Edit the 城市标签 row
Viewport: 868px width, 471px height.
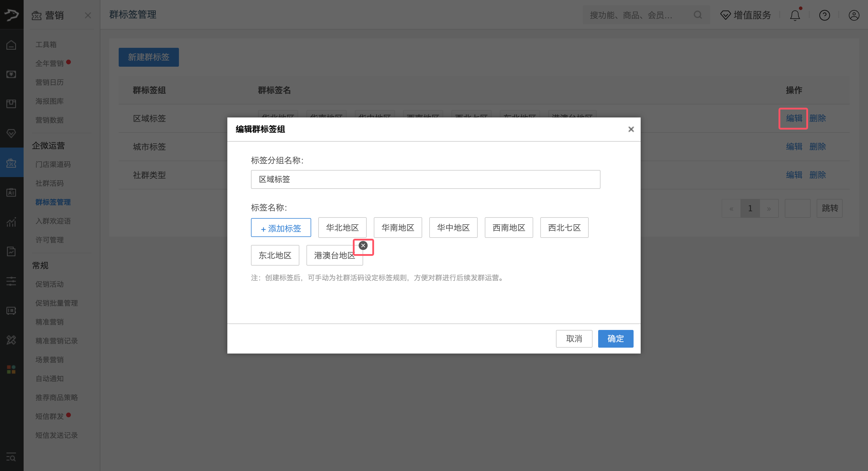click(x=794, y=147)
